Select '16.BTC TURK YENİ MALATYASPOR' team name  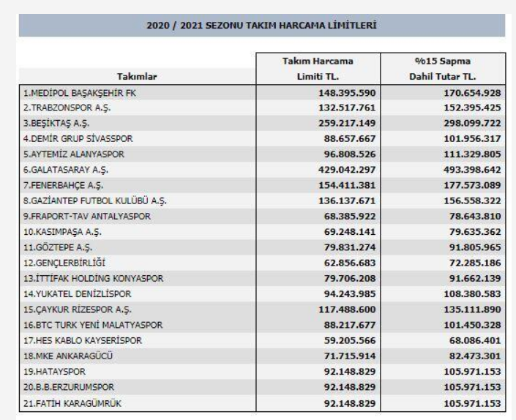click(93, 325)
